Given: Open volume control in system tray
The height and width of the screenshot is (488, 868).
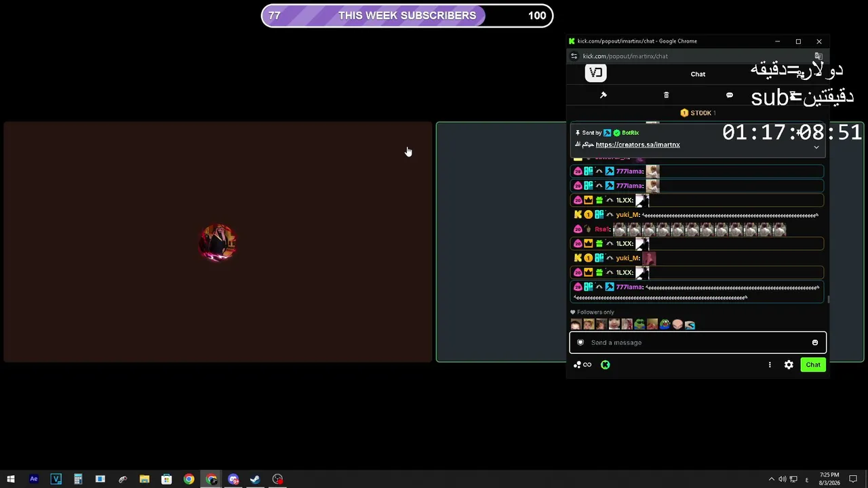Looking at the screenshot, I should (783, 479).
